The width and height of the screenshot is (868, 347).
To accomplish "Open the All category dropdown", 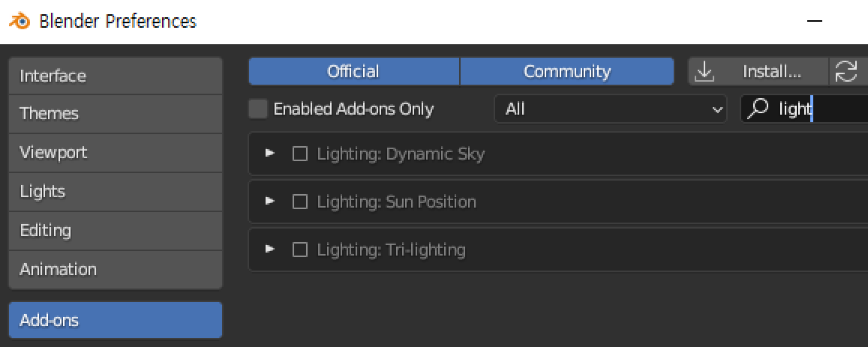I will click(x=610, y=109).
